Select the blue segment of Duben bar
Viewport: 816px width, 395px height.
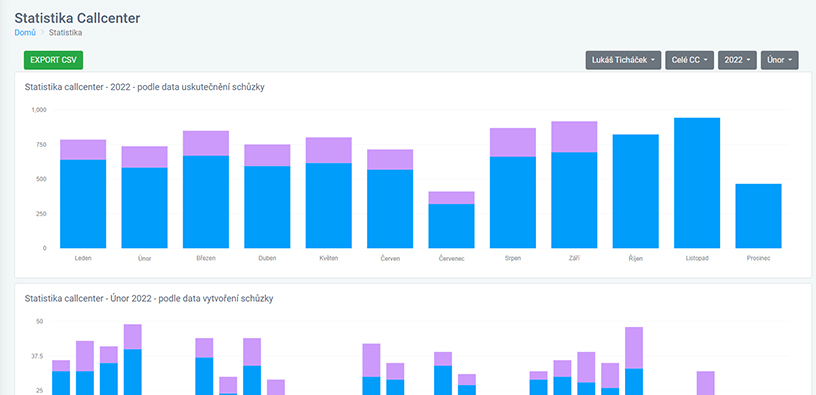point(267,207)
